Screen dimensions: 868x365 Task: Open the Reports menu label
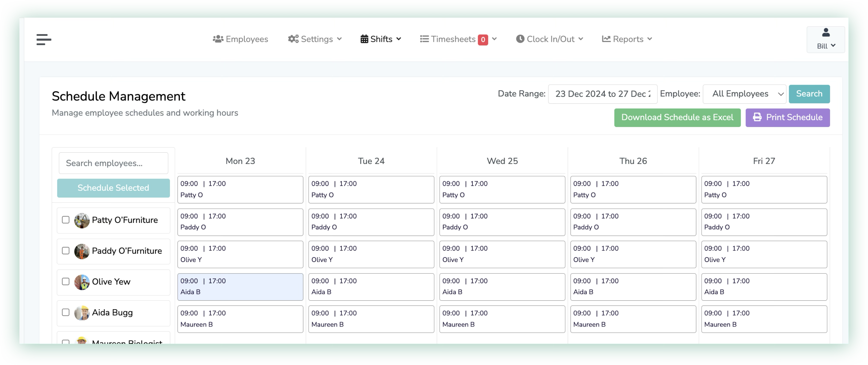628,39
